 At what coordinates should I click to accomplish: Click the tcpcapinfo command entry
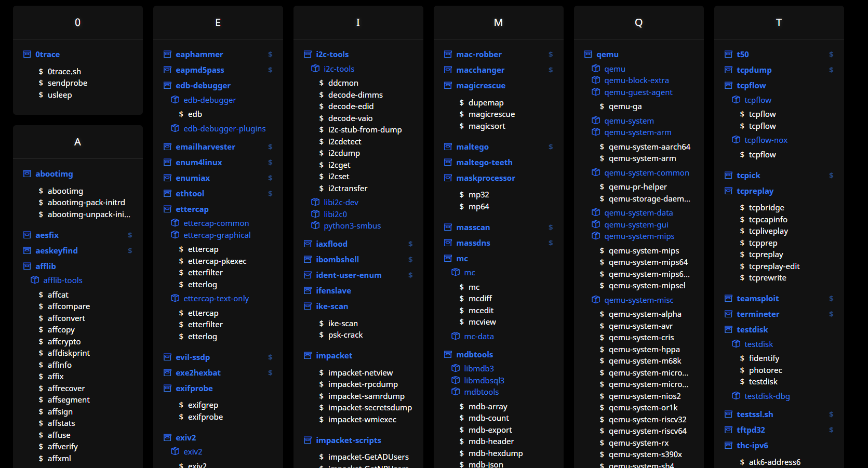(x=768, y=219)
